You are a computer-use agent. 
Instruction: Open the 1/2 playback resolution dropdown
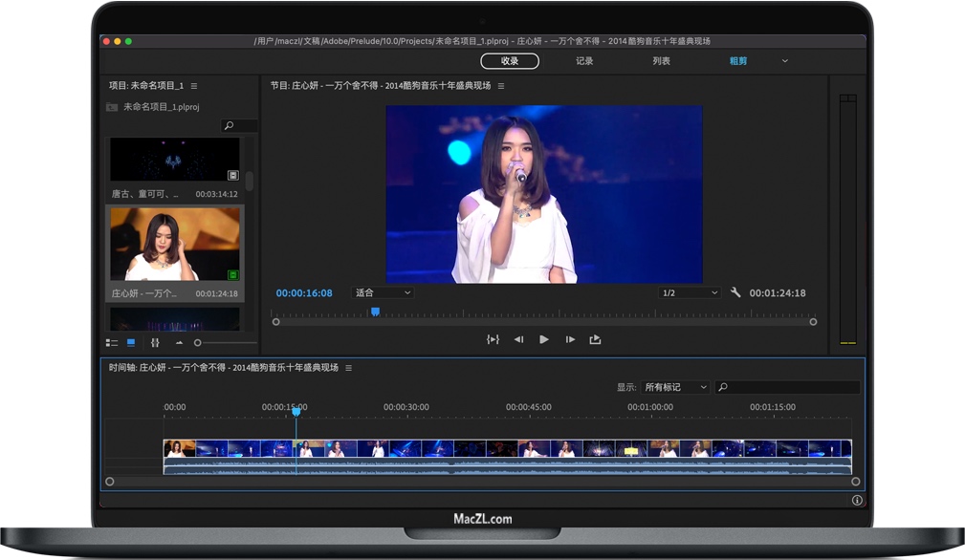689,292
